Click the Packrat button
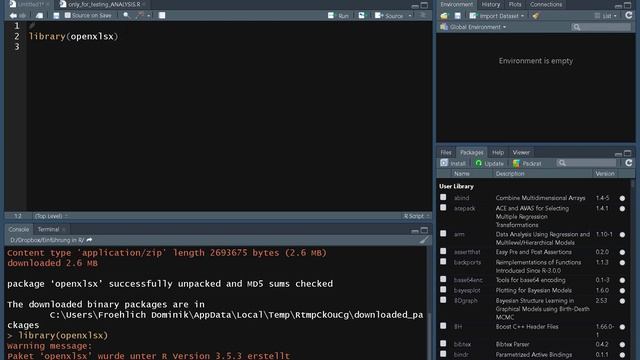The width and height of the screenshot is (640, 360). pos(527,163)
